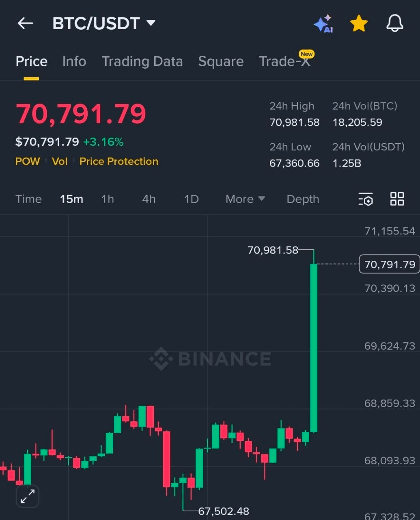Image resolution: width=420 pixels, height=520 pixels.
Task: Go to the Square tab
Action: (221, 61)
